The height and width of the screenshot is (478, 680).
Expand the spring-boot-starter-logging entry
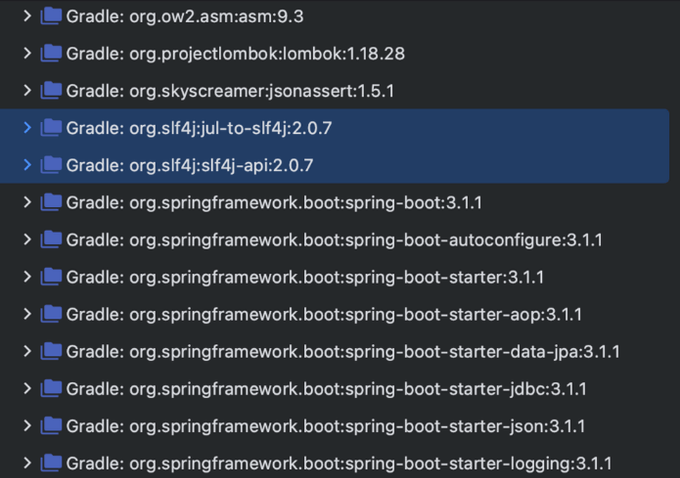click(x=27, y=463)
